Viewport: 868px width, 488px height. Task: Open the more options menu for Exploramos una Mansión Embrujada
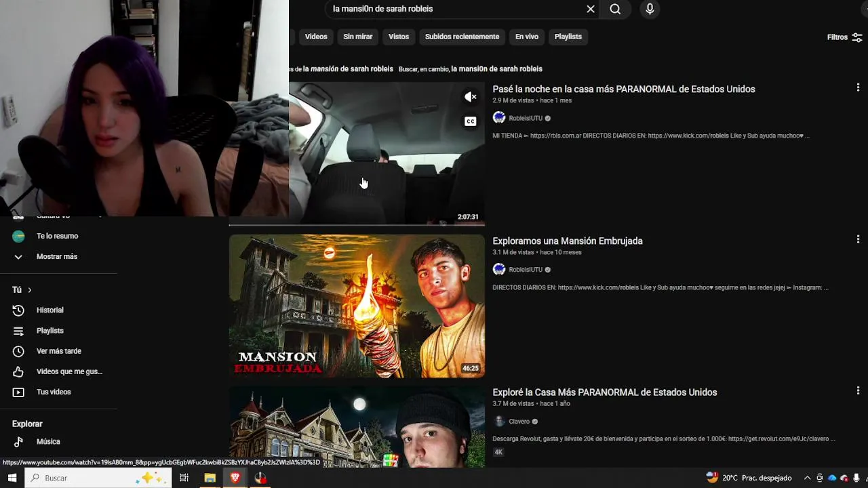(858, 239)
